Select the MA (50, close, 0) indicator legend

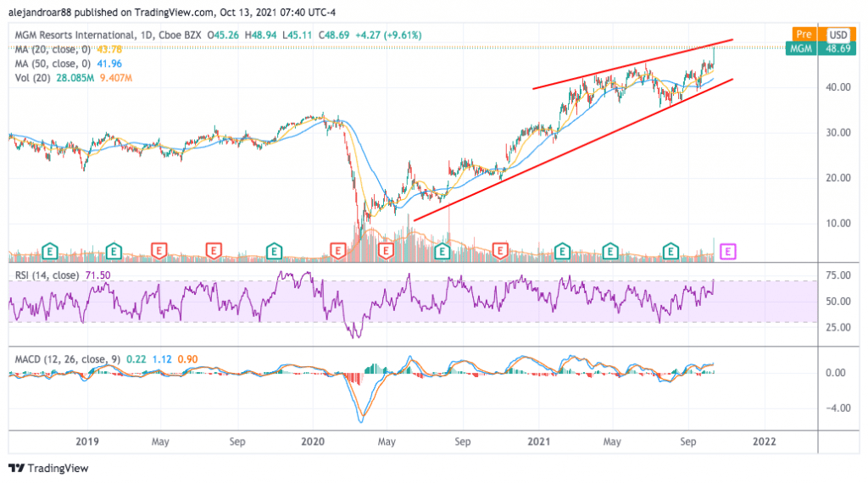tap(53, 64)
